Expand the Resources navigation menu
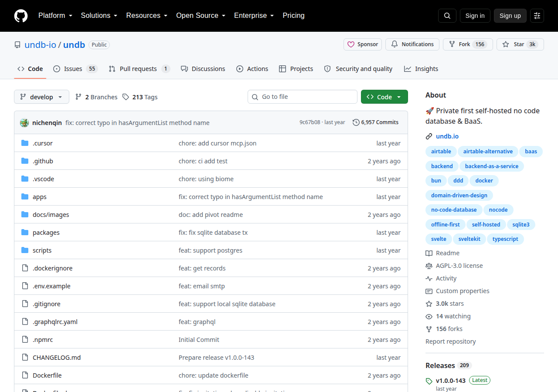 pyautogui.click(x=147, y=16)
